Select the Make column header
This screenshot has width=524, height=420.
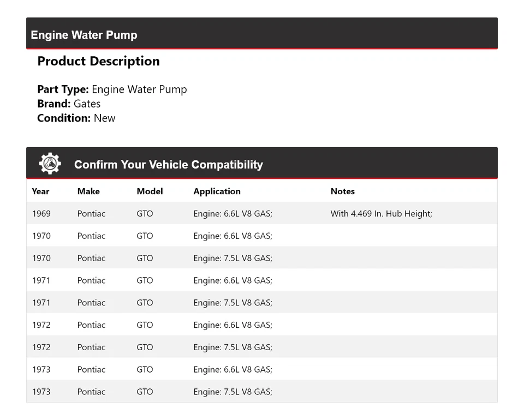(88, 191)
